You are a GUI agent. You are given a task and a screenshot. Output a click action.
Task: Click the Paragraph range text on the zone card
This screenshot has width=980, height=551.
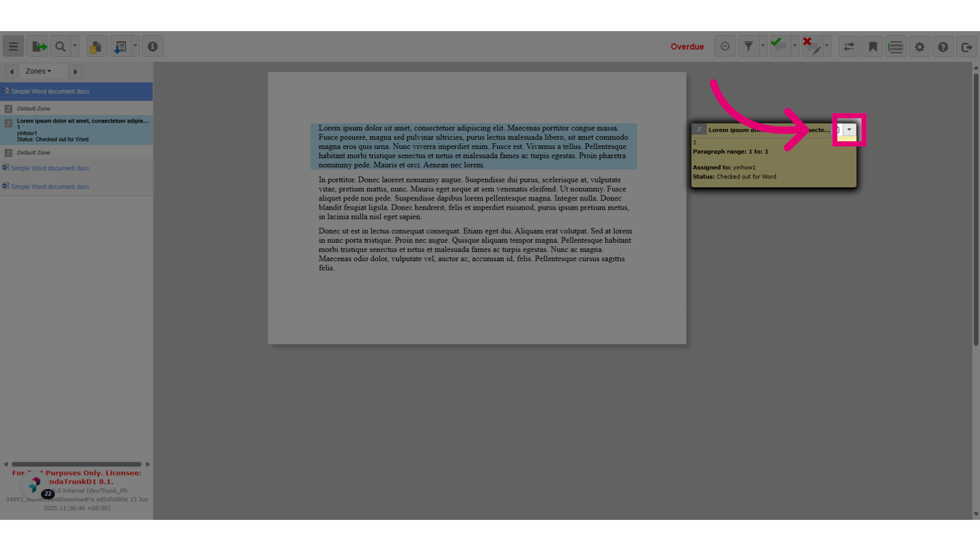click(x=730, y=152)
